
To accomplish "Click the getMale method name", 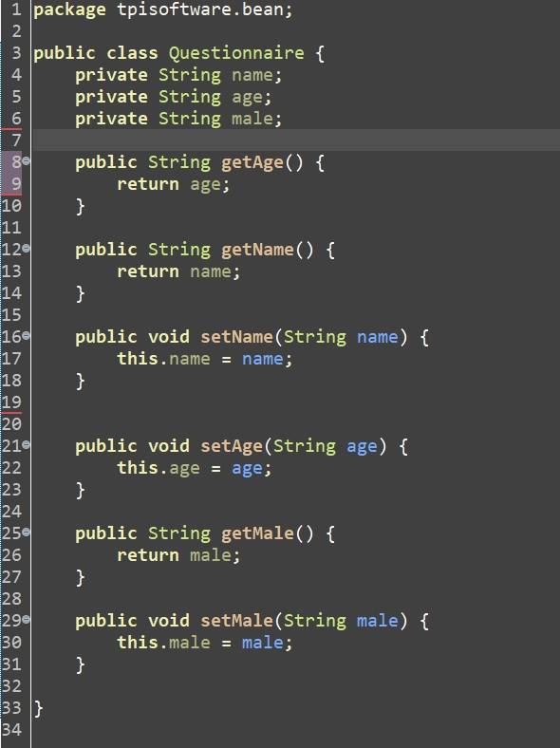I will (x=257, y=533).
